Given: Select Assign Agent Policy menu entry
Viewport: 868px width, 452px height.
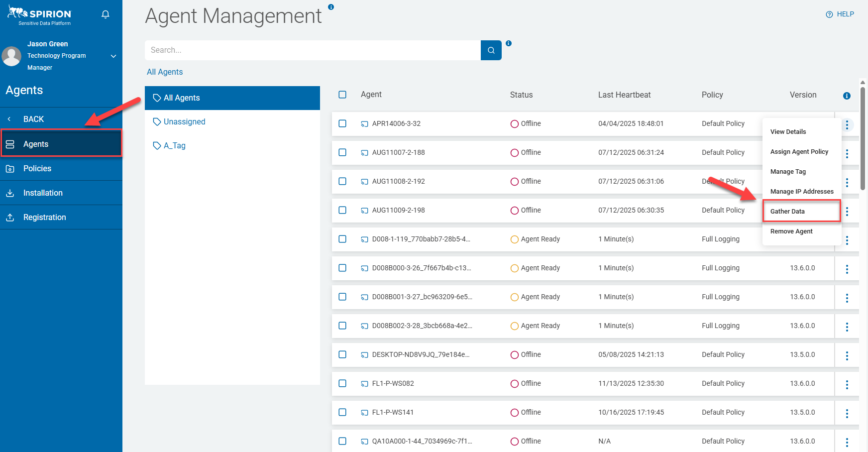Looking at the screenshot, I should pos(799,151).
